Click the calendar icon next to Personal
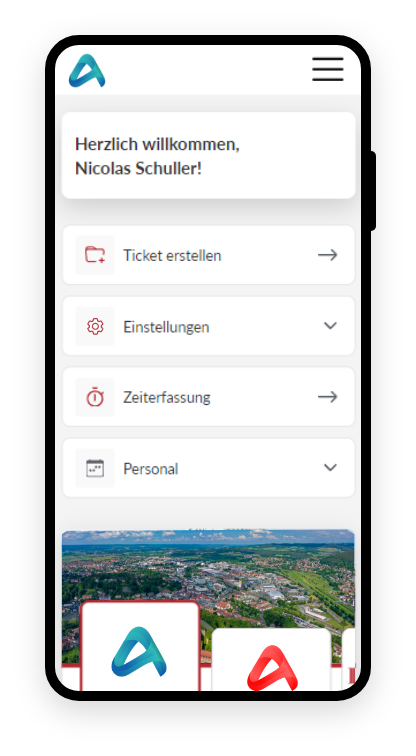This screenshot has width=416, height=756. coord(95,468)
